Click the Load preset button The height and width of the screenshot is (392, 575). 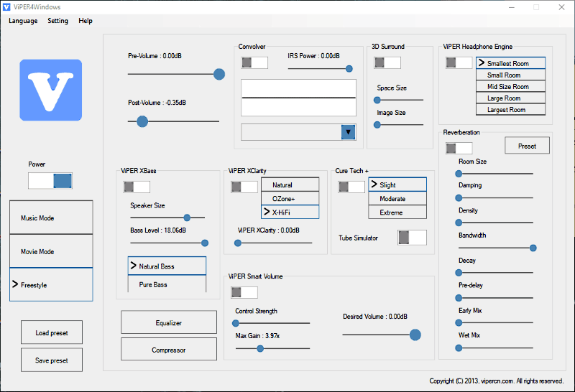pos(52,332)
